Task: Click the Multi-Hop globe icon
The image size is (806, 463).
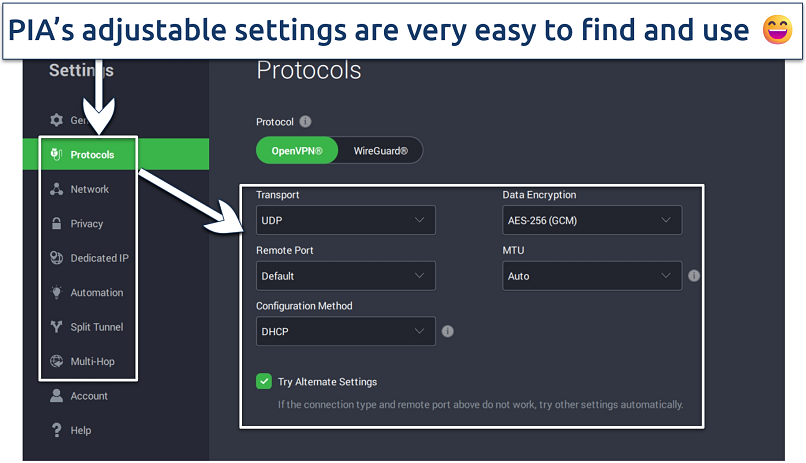Action: coord(56,361)
